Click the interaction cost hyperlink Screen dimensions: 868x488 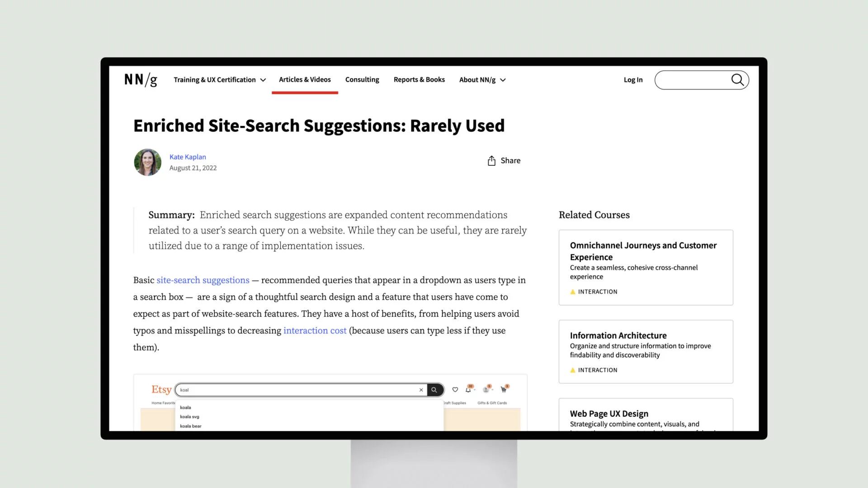click(314, 330)
